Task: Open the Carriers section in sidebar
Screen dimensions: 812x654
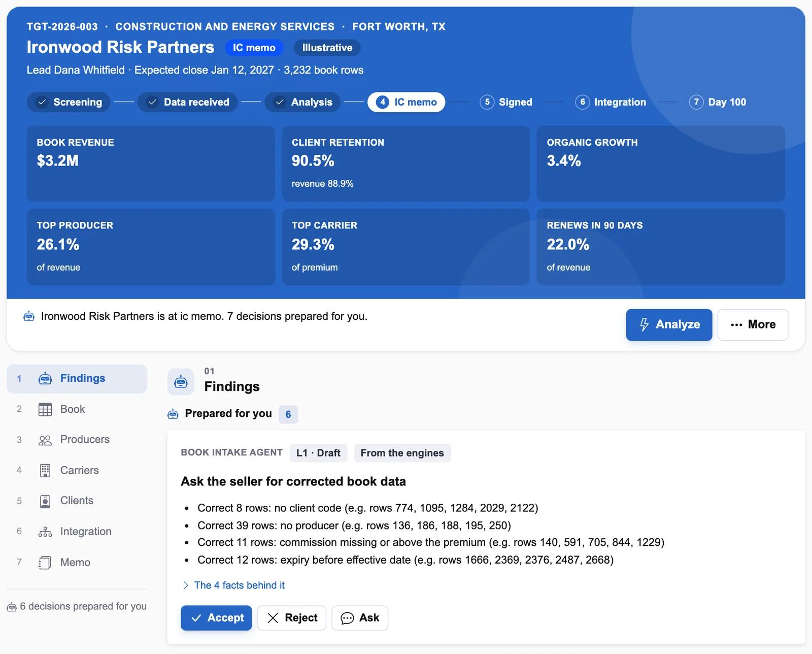Action: tap(77, 471)
